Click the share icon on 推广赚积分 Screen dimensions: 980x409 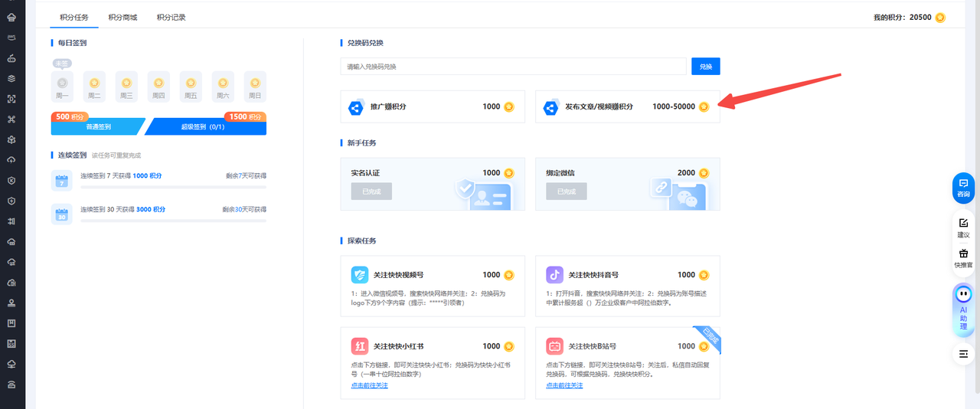[356, 107]
